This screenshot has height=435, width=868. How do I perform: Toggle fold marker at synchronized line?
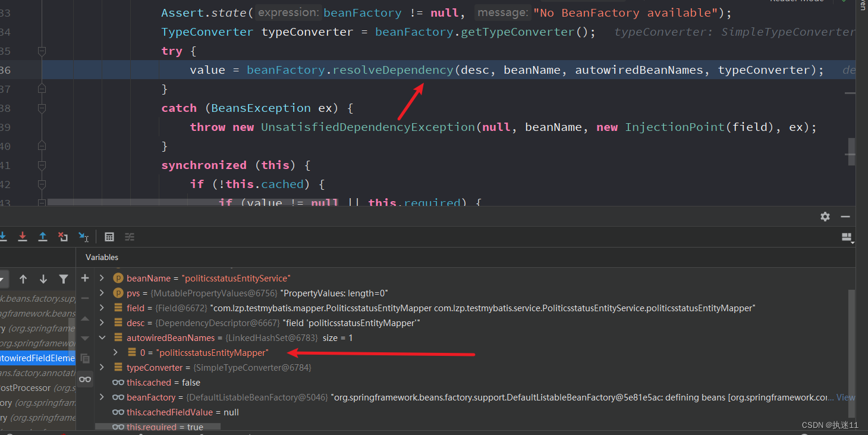click(x=42, y=166)
